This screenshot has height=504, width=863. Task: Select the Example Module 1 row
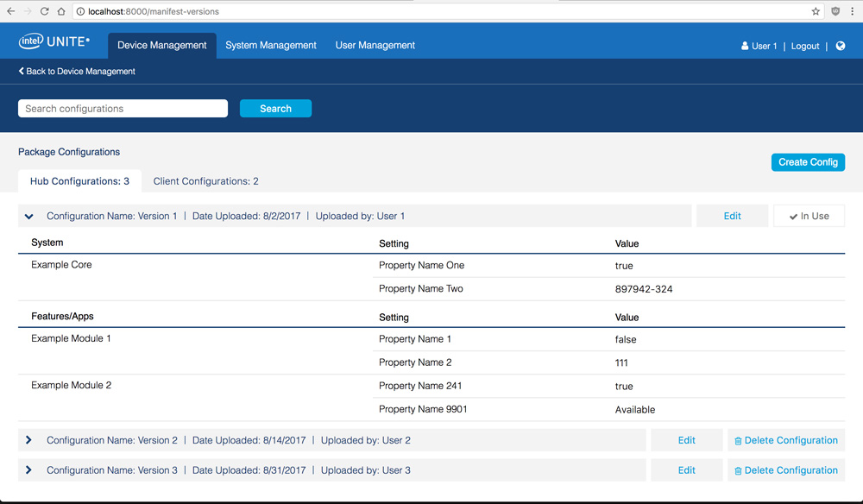click(71, 338)
